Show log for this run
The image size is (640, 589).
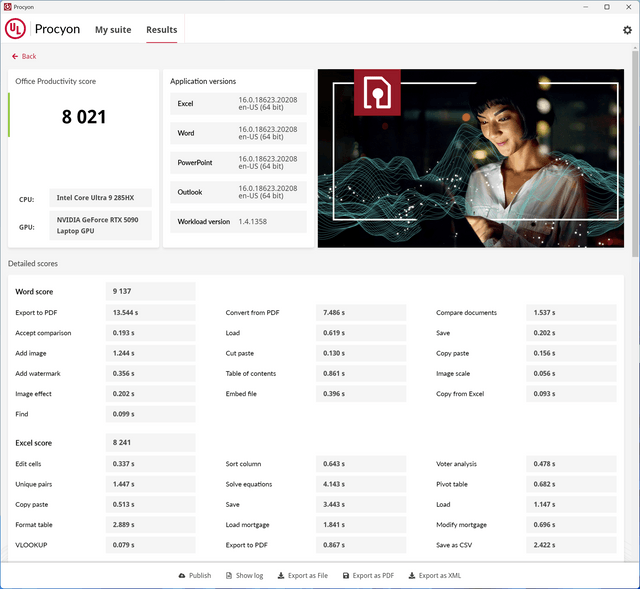[x=244, y=576]
